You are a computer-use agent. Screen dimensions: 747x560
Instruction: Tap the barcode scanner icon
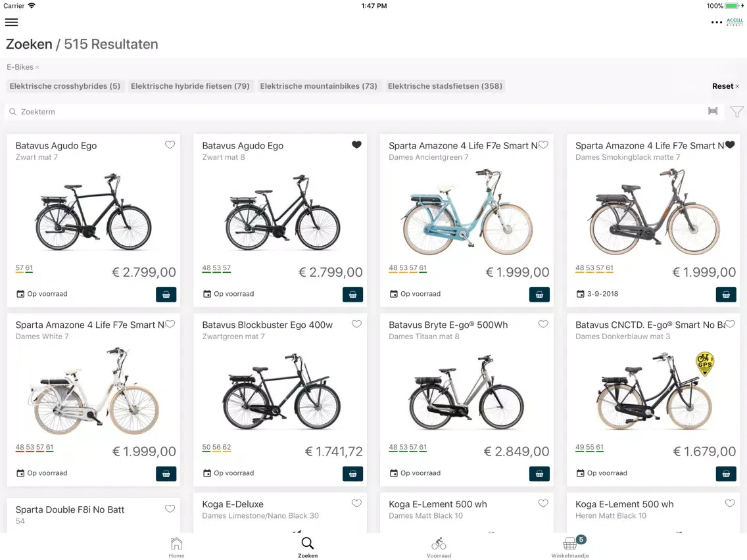click(x=713, y=112)
